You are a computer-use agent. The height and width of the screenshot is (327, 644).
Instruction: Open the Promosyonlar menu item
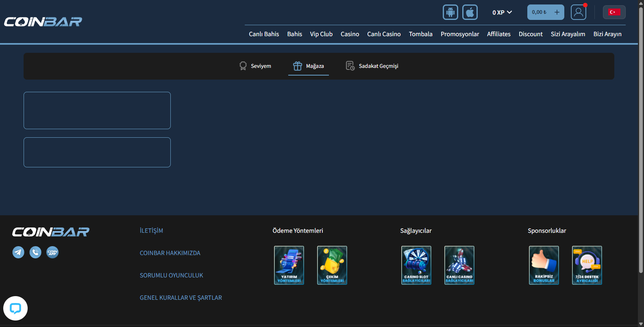[459, 34]
